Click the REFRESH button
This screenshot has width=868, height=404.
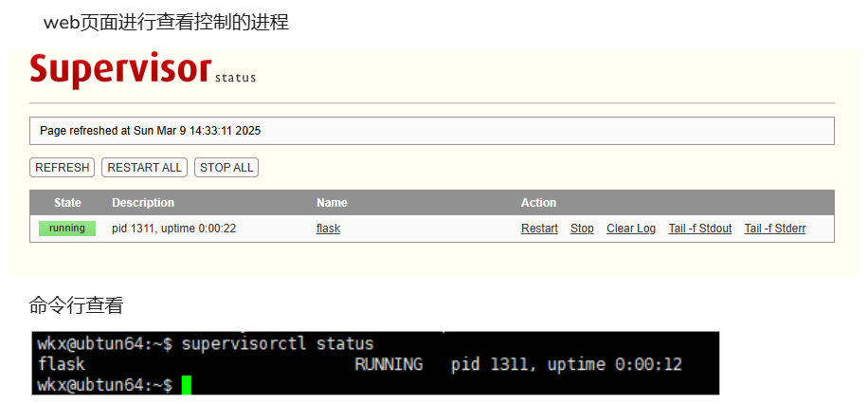click(x=62, y=167)
